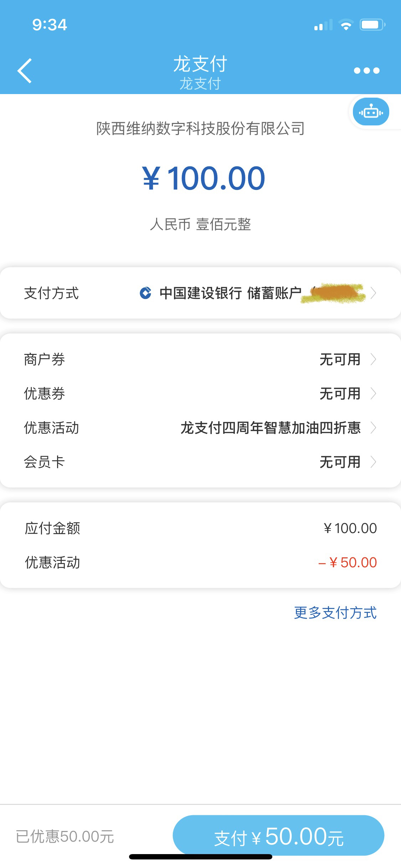Expand the 支付方式 payment method chevron
Viewport: 401px width, 868px height.
click(373, 293)
